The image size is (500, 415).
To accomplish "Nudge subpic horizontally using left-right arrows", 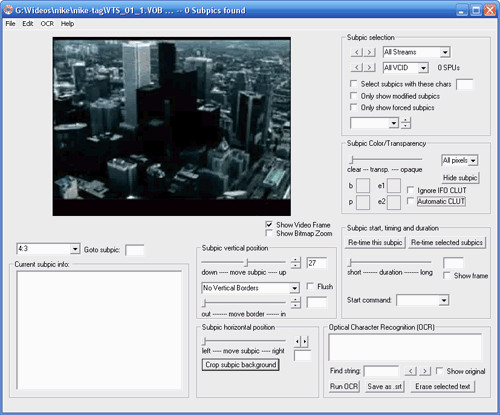I will (x=301, y=341).
